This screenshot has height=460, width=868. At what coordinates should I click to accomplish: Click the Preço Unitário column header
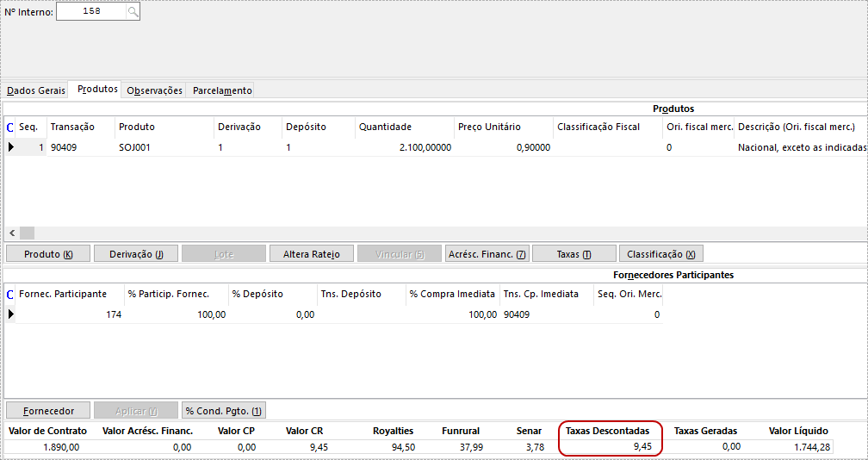coord(504,127)
